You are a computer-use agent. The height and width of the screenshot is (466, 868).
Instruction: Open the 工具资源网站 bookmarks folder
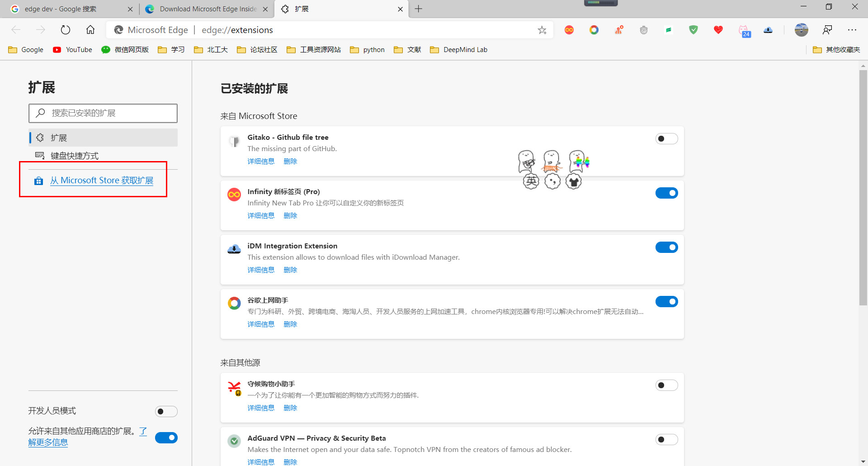coord(314,50)
